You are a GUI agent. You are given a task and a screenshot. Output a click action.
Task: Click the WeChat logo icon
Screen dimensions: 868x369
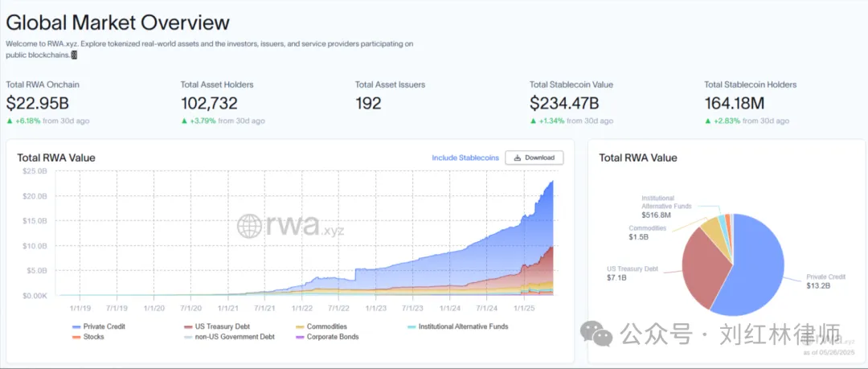tap(596, 333)
